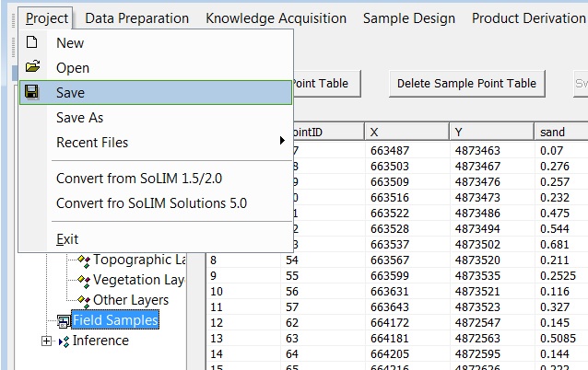
Task: Click PointID cell 64
Action: pos(323,354)
